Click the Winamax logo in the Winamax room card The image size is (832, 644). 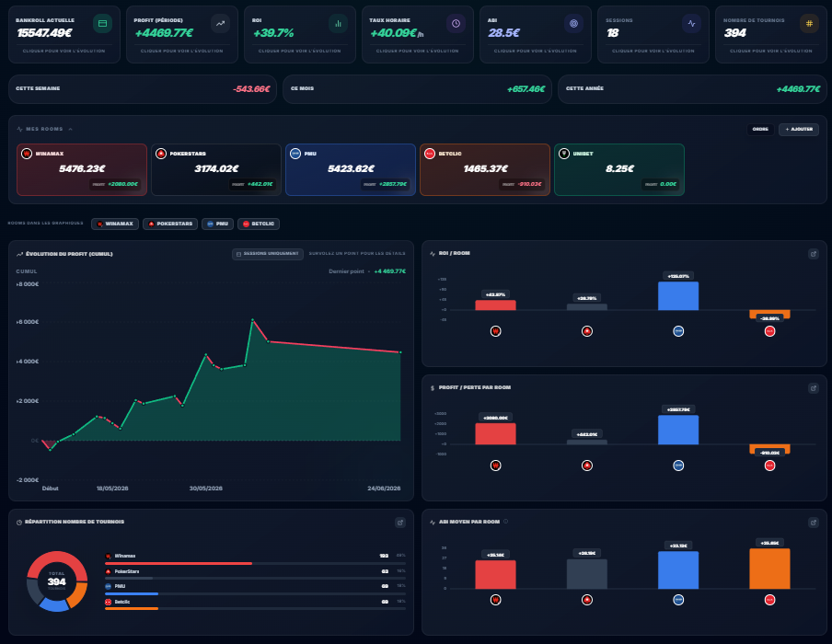[27, 154]
